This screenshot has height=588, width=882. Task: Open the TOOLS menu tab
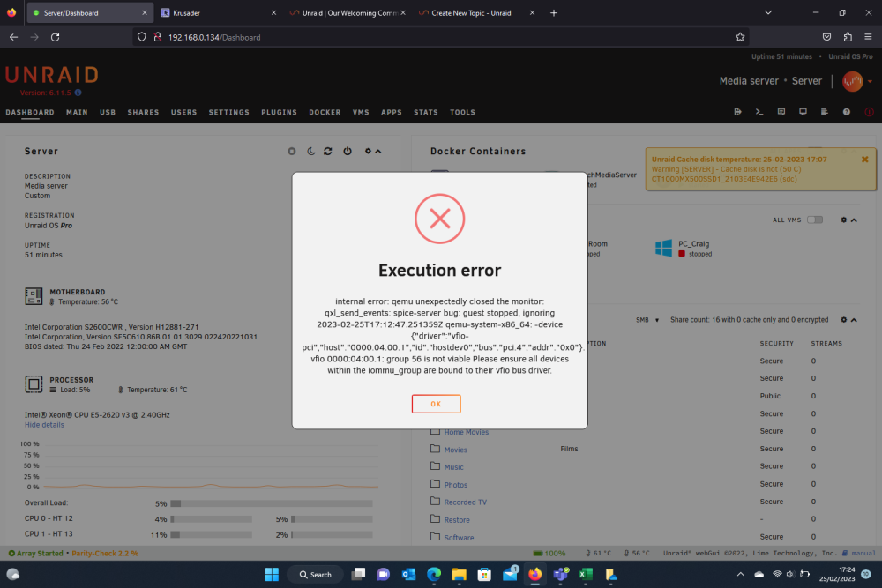[x=462, y=113]
